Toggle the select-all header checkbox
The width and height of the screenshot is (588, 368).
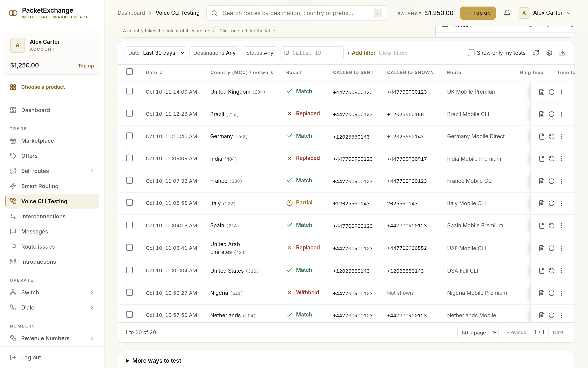(129, 72)
